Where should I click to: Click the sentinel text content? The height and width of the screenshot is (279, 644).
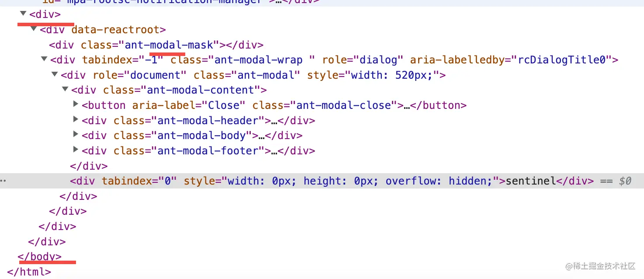[x=530, y=181]
